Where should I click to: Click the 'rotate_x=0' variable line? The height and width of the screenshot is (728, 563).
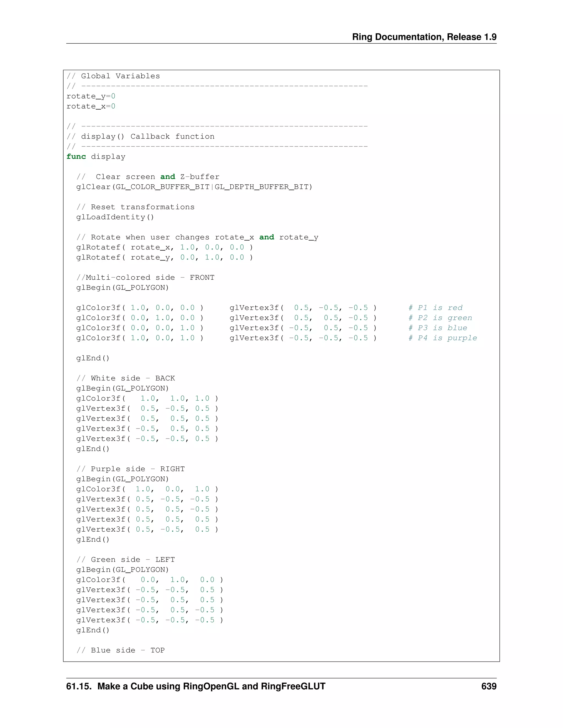91,106
